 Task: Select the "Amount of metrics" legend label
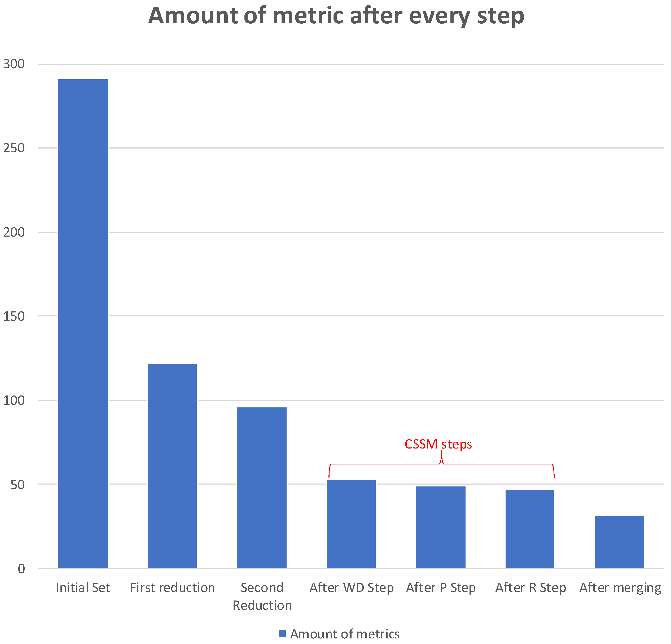coord(345,634)
